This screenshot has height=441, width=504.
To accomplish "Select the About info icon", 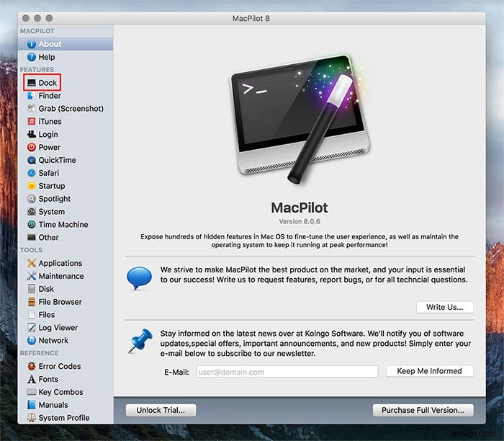I will click(32, 44).
